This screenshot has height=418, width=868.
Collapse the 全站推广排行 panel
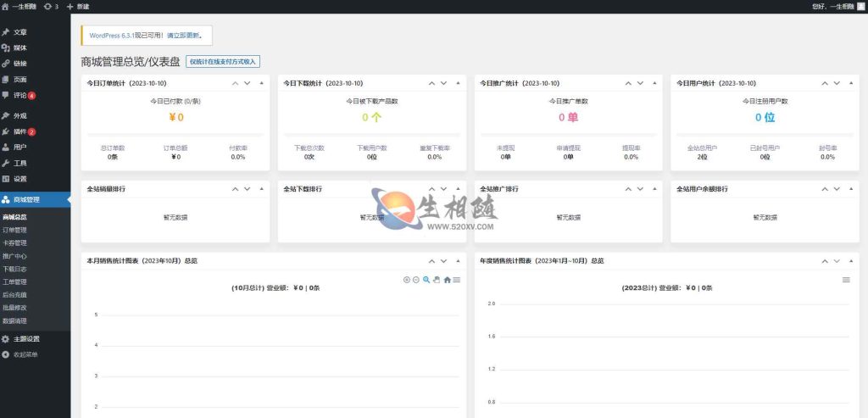pos(654,189)
